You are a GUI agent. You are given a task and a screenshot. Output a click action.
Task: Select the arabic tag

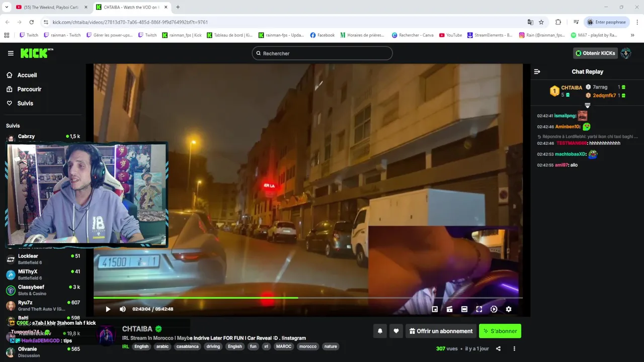tap(163, 346)
